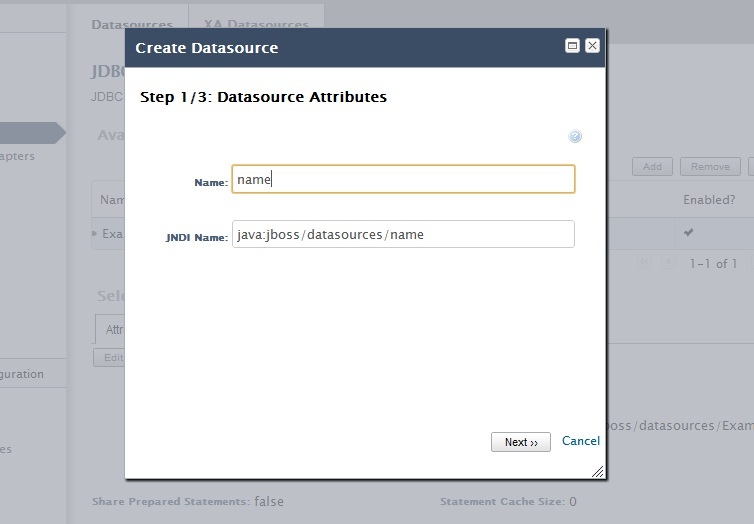Click the Next button
The height and width of the screenshot is (524, 754).
pyautogui.click(x=521, y=442)
